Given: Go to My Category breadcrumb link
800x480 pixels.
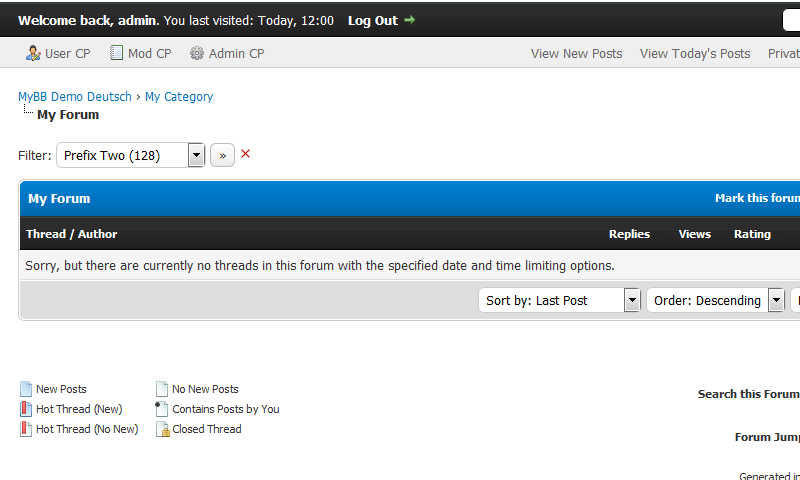Looking at the screenshot, I should 179,97.
